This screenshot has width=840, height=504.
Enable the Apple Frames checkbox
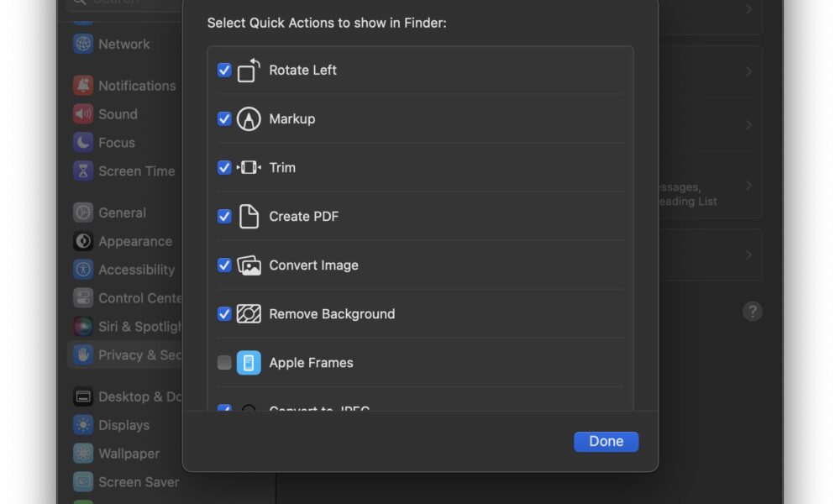[224, 363]
